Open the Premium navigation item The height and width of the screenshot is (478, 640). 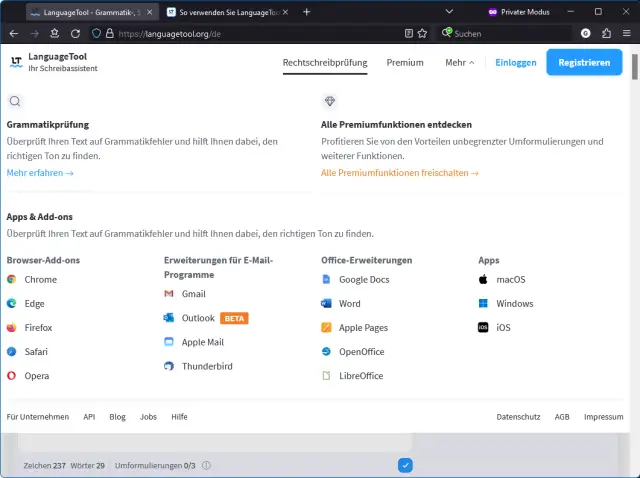point(405,62)
